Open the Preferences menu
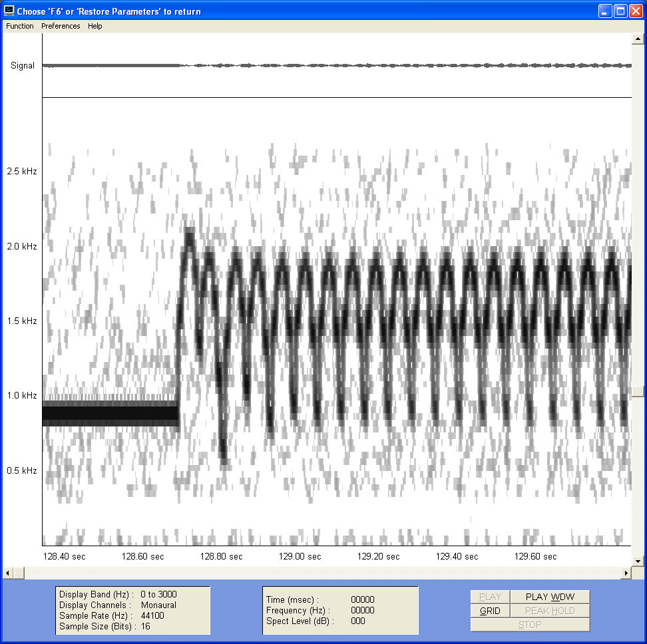 [61, 26]
